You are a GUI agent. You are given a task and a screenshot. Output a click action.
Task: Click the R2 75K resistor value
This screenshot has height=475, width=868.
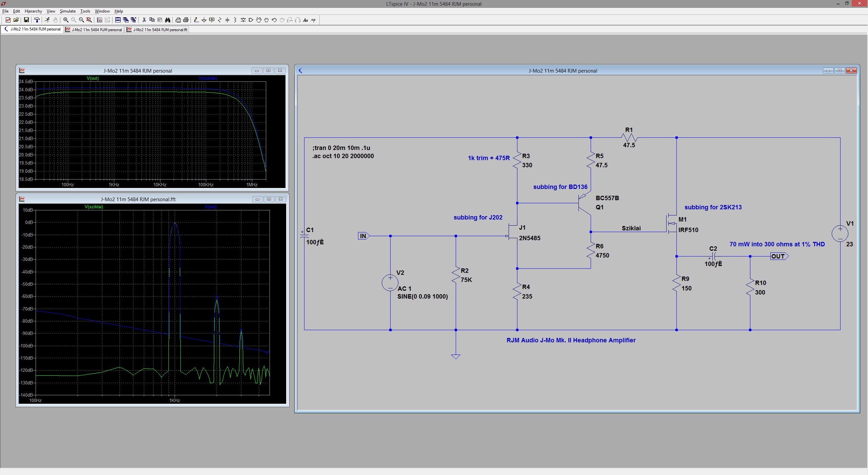coord(466,280)
